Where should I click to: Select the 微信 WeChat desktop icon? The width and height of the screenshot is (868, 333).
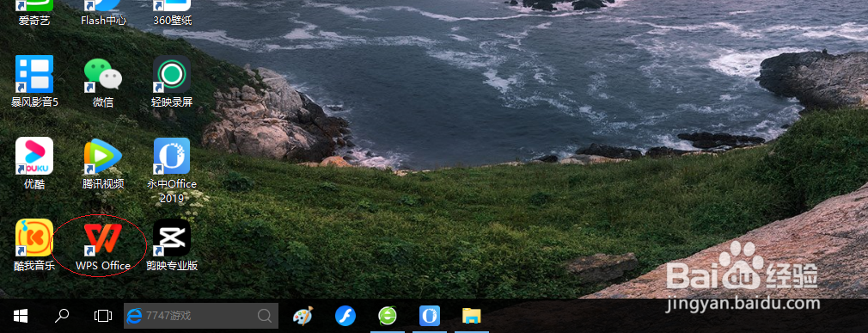click(103, 81)
